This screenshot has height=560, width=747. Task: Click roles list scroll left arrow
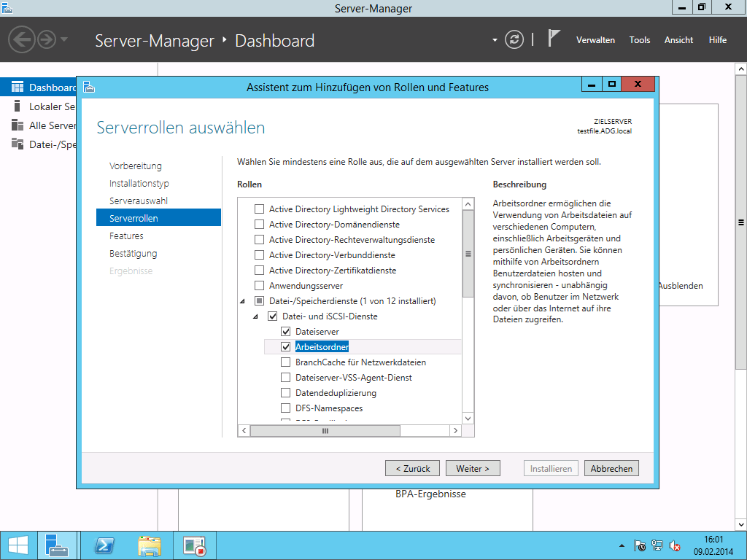pos(244,430)
